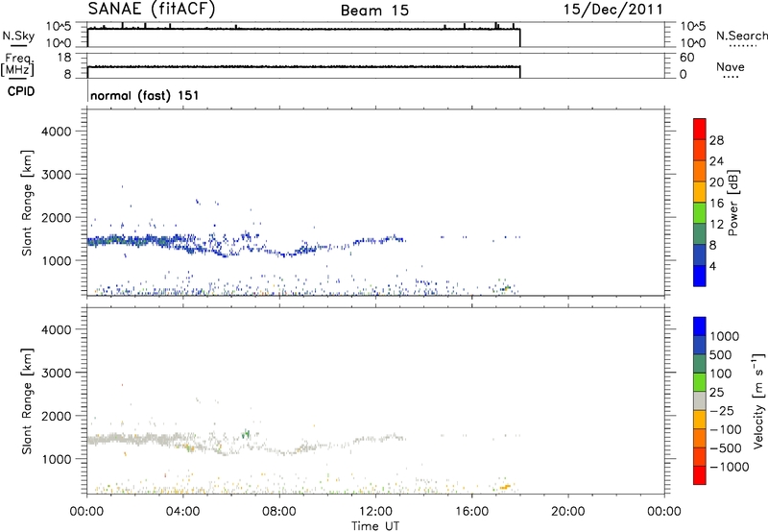The width and height of the screenshot is (768, 532).
Task: Click the 'normal (fast) 151' text
Action: [145, 95]
